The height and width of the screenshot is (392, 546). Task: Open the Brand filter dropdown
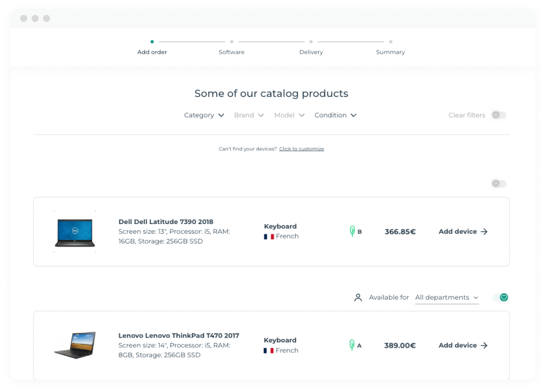[x=248, y=115]
